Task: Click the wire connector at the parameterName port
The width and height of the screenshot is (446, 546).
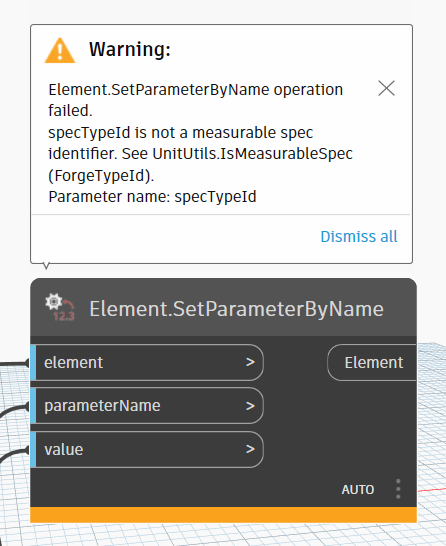Action: [x=27, y=406]
